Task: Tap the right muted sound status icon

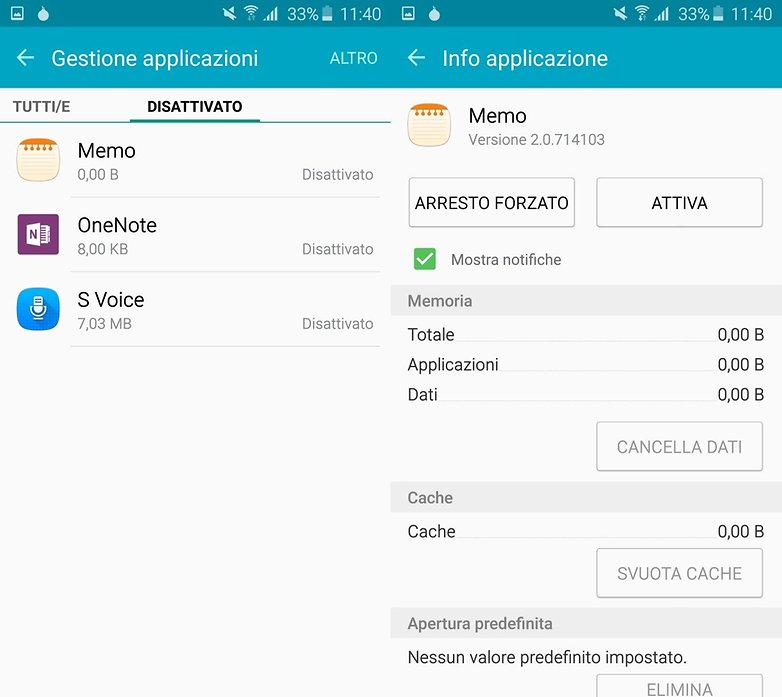Action: click(620, 13)
